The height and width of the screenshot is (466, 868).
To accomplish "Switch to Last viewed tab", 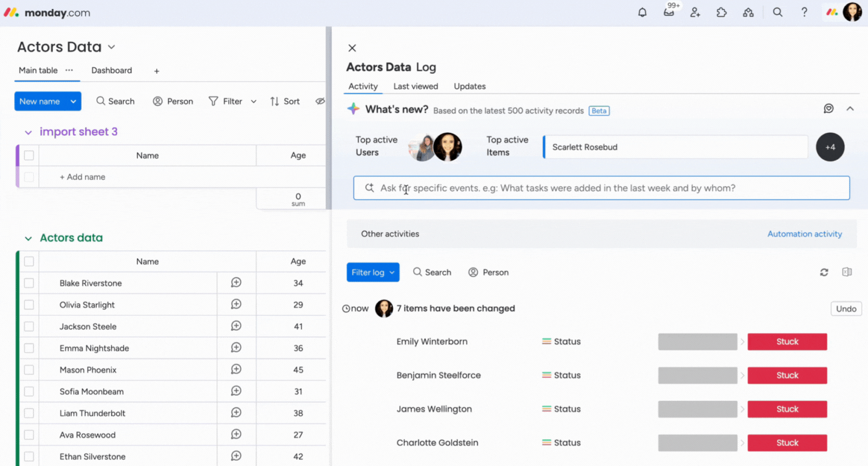I will (415, 86).
